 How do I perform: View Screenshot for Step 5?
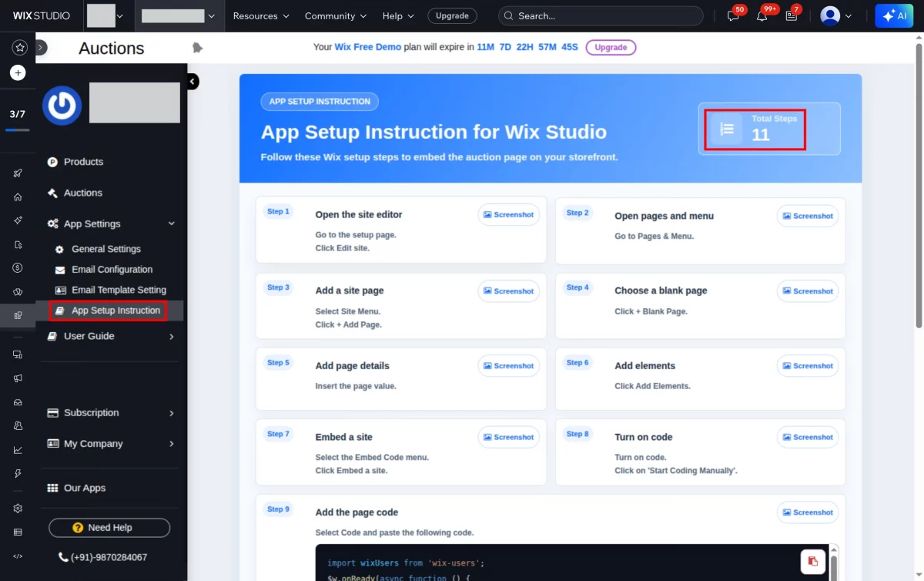[508, 366]
